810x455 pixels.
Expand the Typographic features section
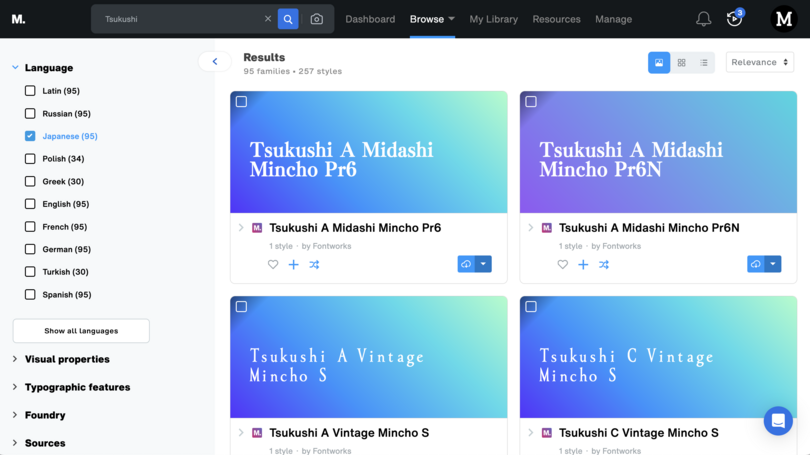coord(15,387)
